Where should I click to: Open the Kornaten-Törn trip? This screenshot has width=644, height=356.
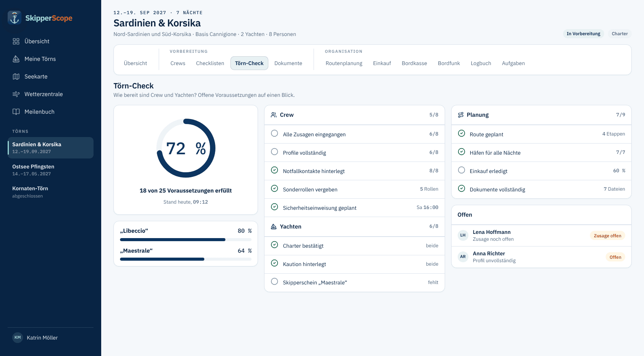pos(51,192)
